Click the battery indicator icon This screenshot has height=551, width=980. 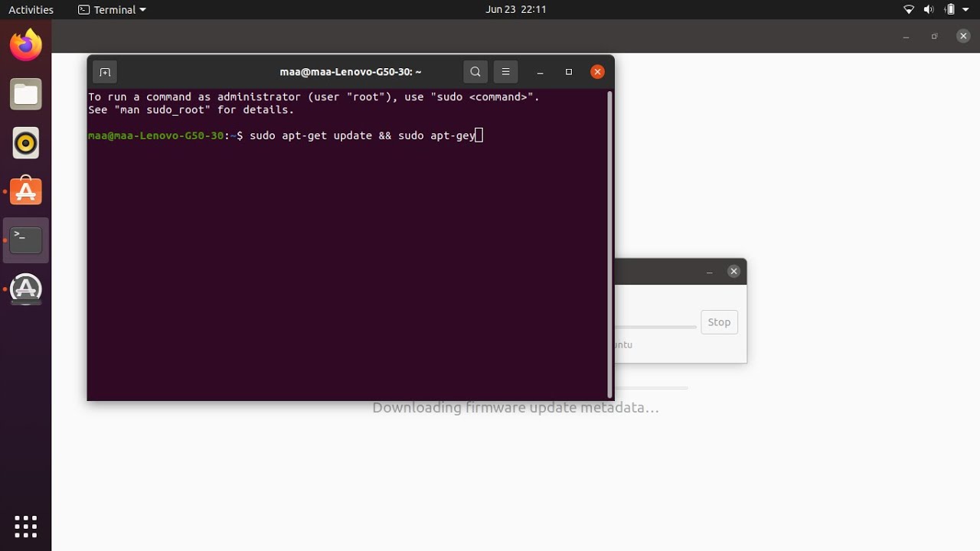tap(950, 10)
